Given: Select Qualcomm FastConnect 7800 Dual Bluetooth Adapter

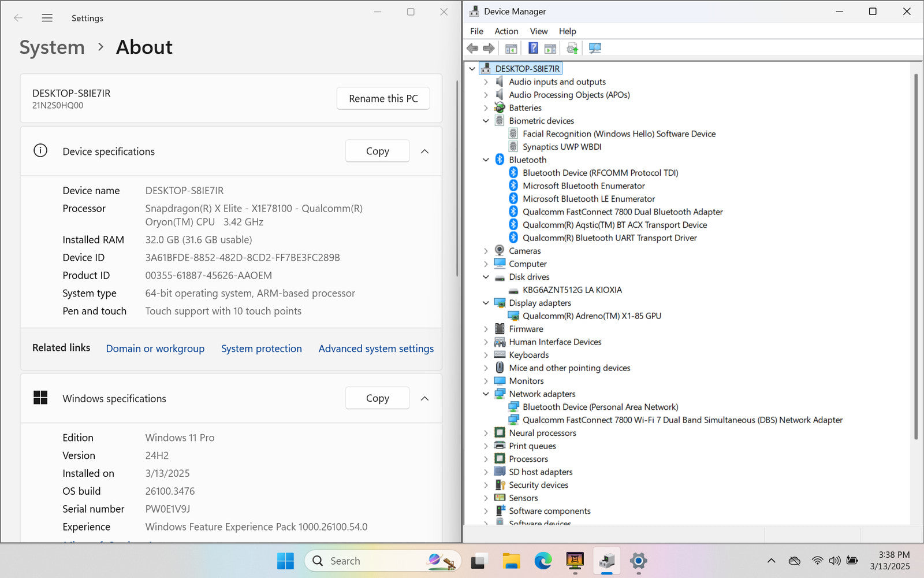Looking at the screenshot, I should (x=623, y=212).
